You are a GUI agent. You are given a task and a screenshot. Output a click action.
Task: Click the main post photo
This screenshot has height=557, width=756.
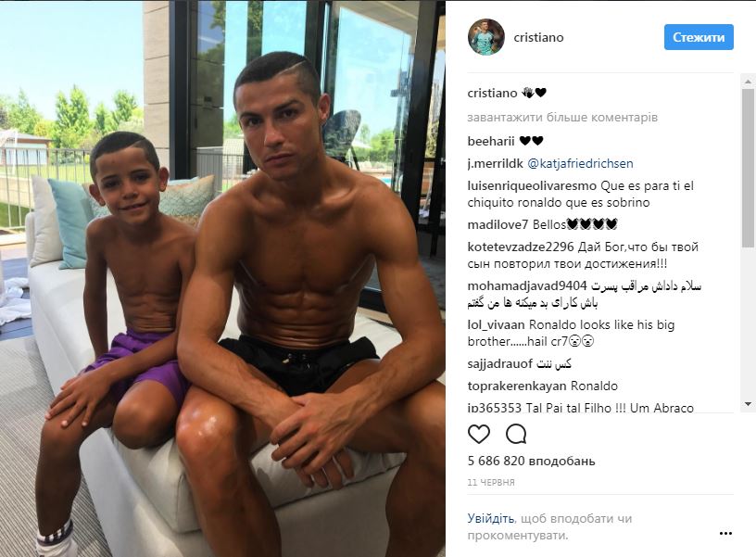222,279
